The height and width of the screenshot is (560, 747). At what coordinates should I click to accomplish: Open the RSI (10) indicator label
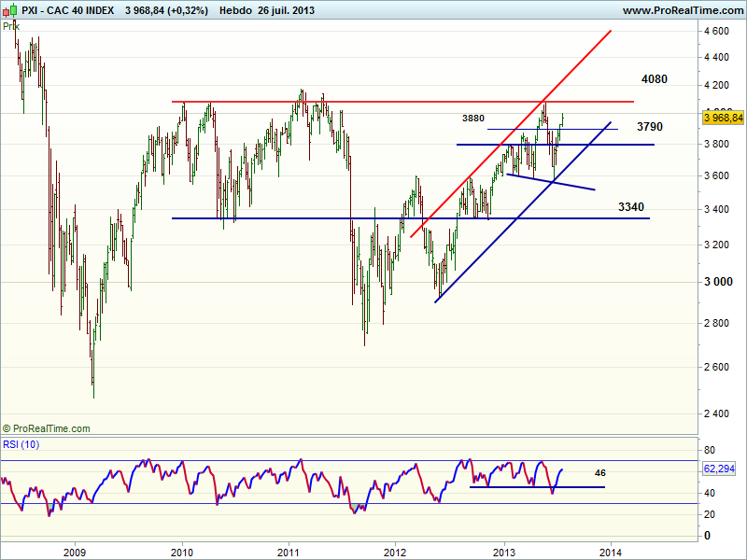(20, 444)
